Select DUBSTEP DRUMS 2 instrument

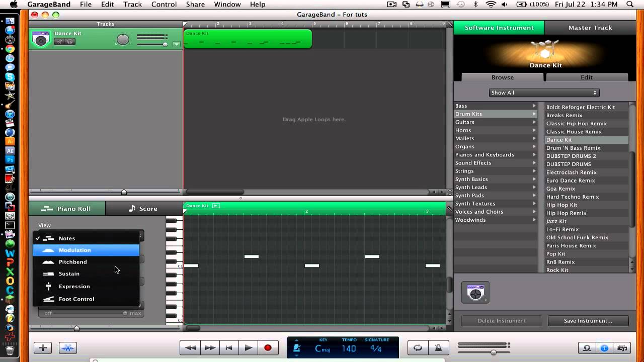(x=587, y=156)
